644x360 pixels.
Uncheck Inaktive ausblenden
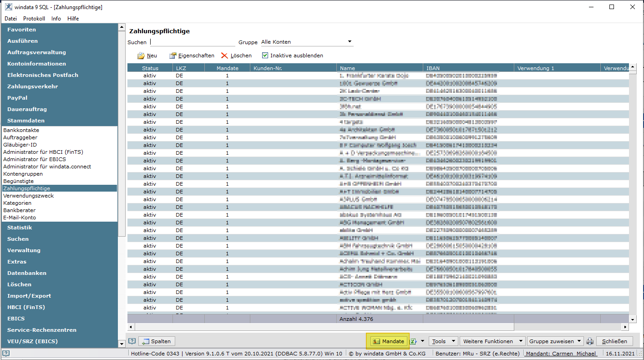[x=265, y=56]
